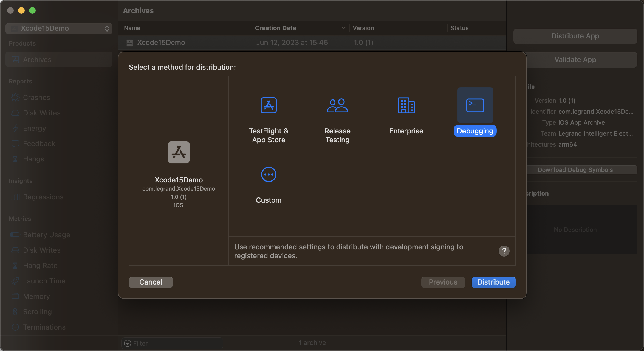Click the Scrolling icon
644x351 pixels.
tap(15, 312)
